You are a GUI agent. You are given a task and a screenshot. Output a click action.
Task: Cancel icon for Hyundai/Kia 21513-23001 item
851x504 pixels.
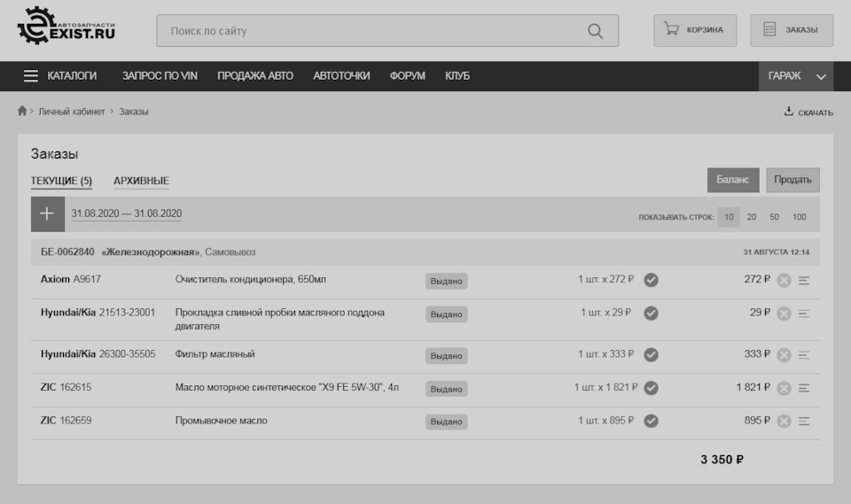784,314
